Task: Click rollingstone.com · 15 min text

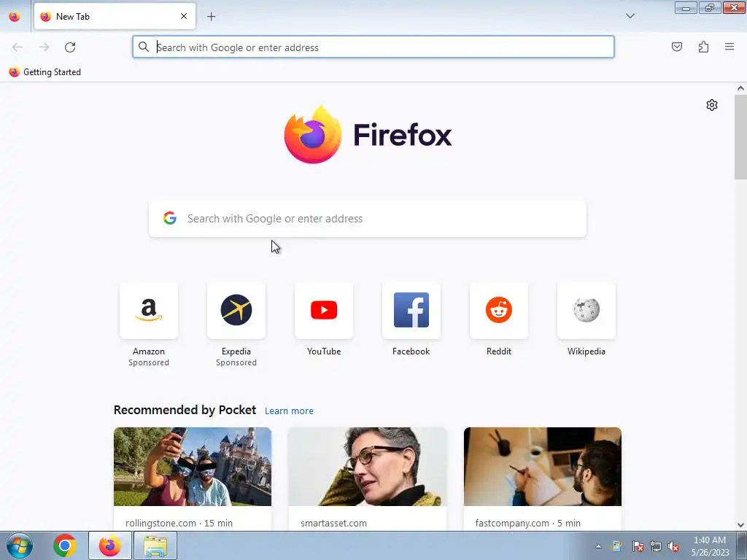Action: (179, 523)
